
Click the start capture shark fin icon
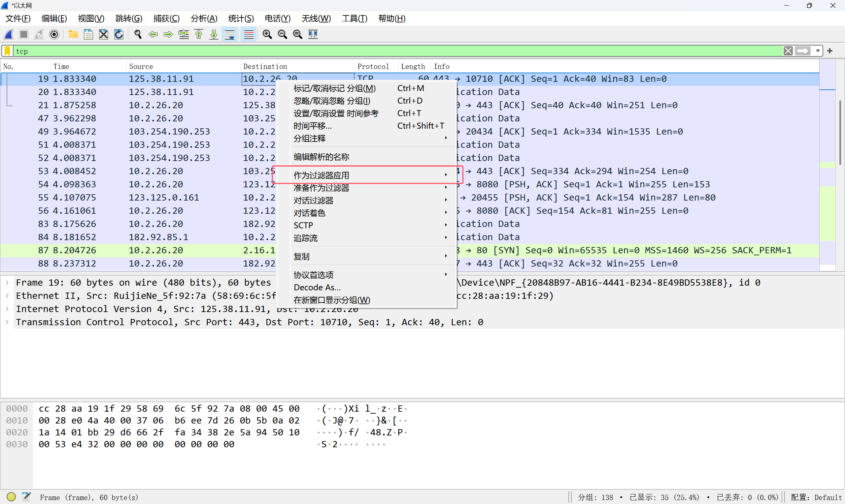coord(9,34)
